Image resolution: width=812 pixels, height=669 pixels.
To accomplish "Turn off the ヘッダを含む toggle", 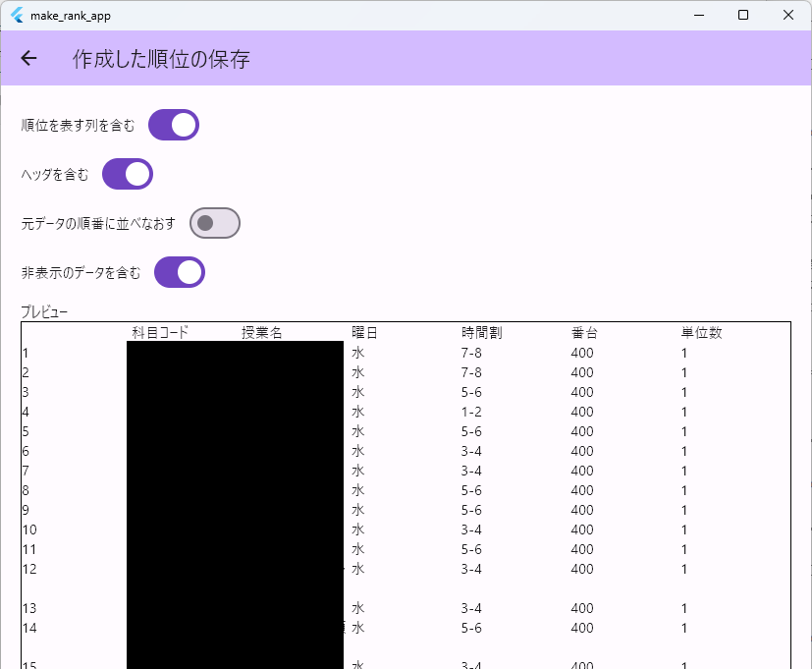I will (128, 174).
